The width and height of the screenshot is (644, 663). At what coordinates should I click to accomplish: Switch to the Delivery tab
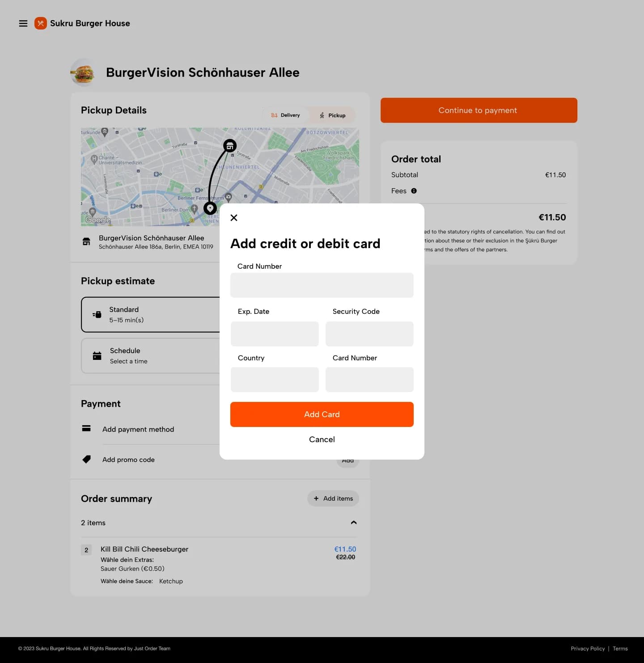click(285, 115)
